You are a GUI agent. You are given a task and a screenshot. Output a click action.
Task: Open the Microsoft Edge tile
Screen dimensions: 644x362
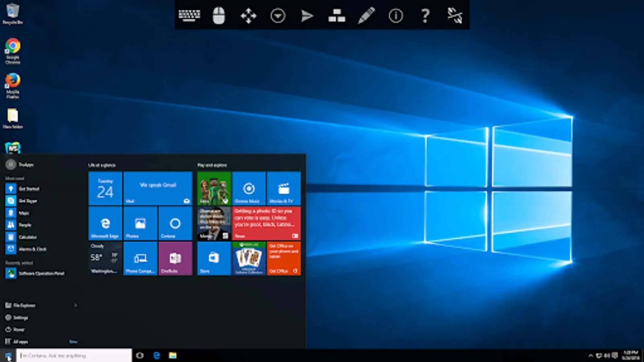[x=105, y=224]
